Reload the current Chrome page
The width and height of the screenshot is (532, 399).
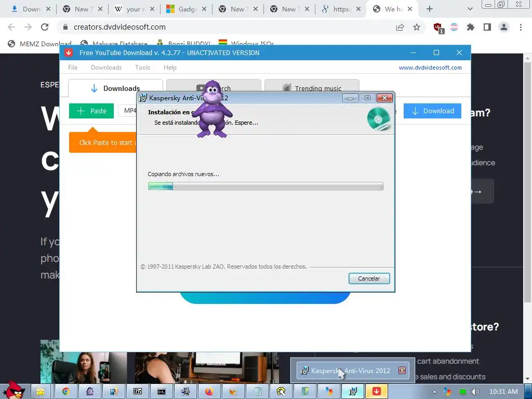[x=45, y=27]
